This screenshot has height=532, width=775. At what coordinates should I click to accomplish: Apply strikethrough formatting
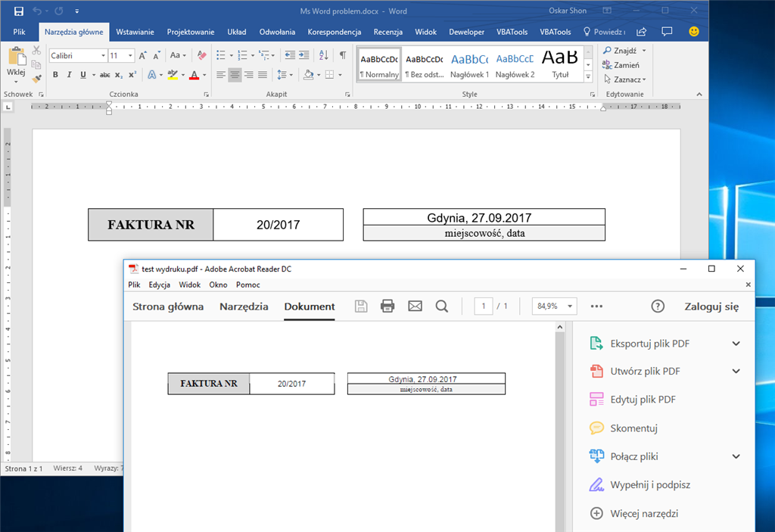pyautogui.click(x=104, y=75)
